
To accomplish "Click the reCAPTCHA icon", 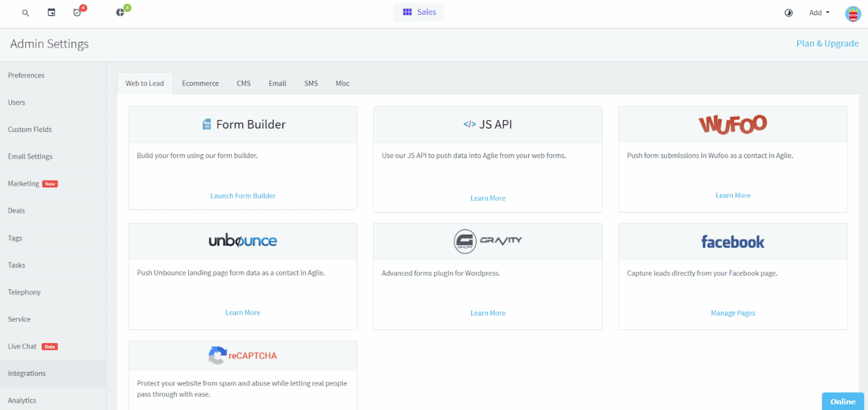I will [218, 356].
